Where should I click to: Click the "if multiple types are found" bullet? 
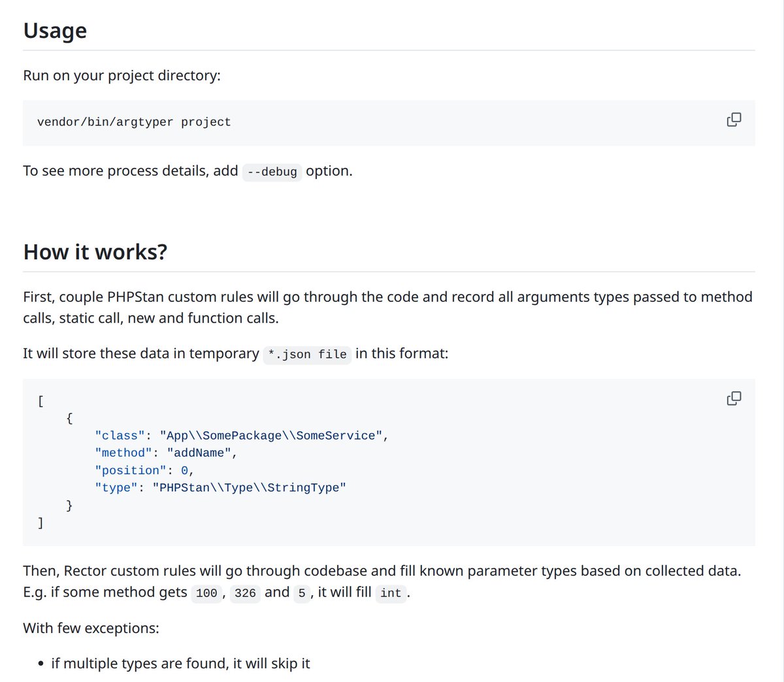click(180, 664)
